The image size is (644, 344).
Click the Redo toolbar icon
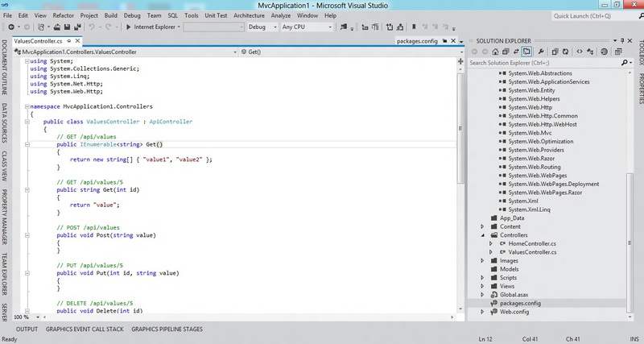point(108,27)
